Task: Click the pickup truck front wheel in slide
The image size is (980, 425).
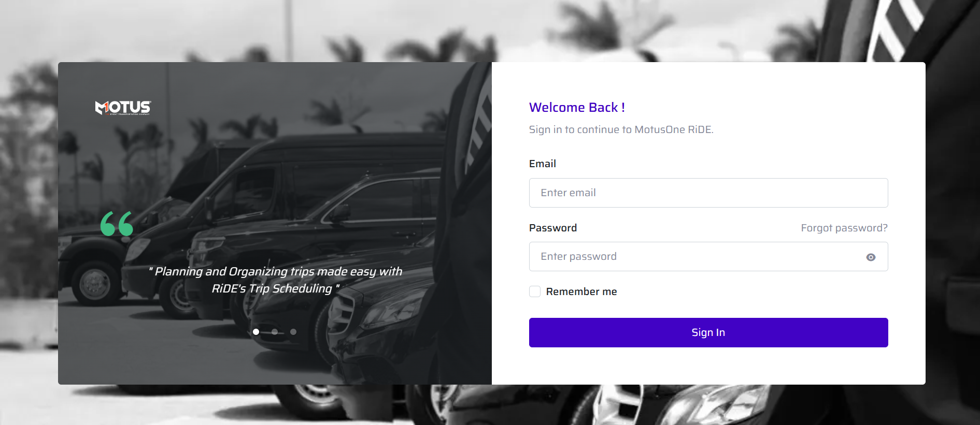Action: [95, 284]
